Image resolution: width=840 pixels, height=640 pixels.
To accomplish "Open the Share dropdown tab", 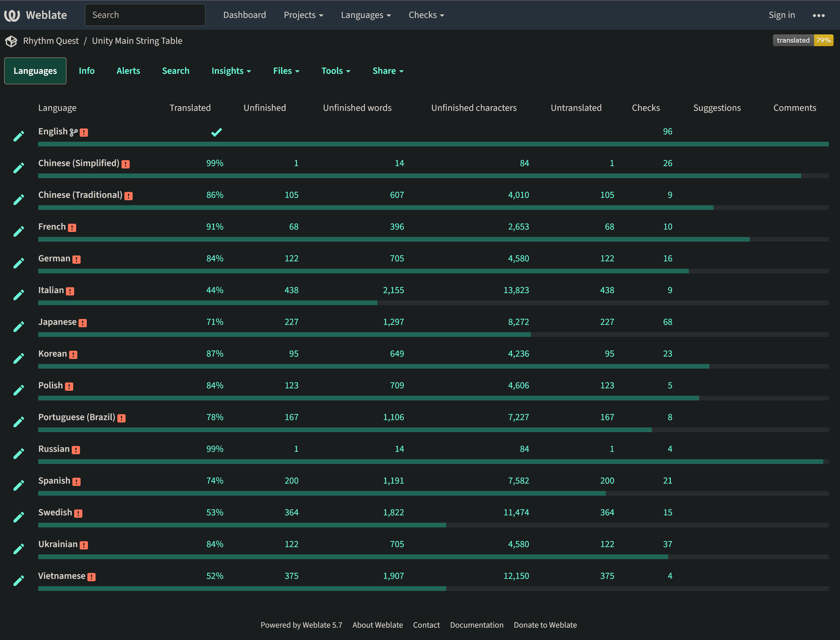I will (388, 71).
